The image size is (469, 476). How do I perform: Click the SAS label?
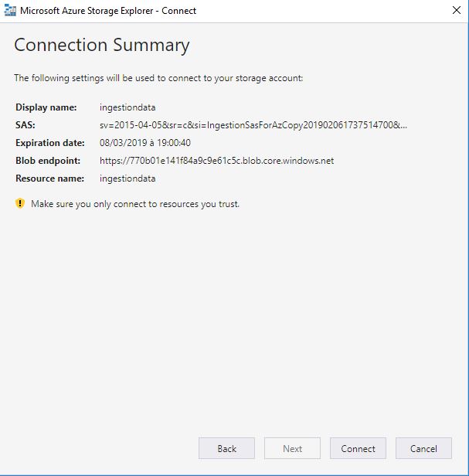click(25, 124)
